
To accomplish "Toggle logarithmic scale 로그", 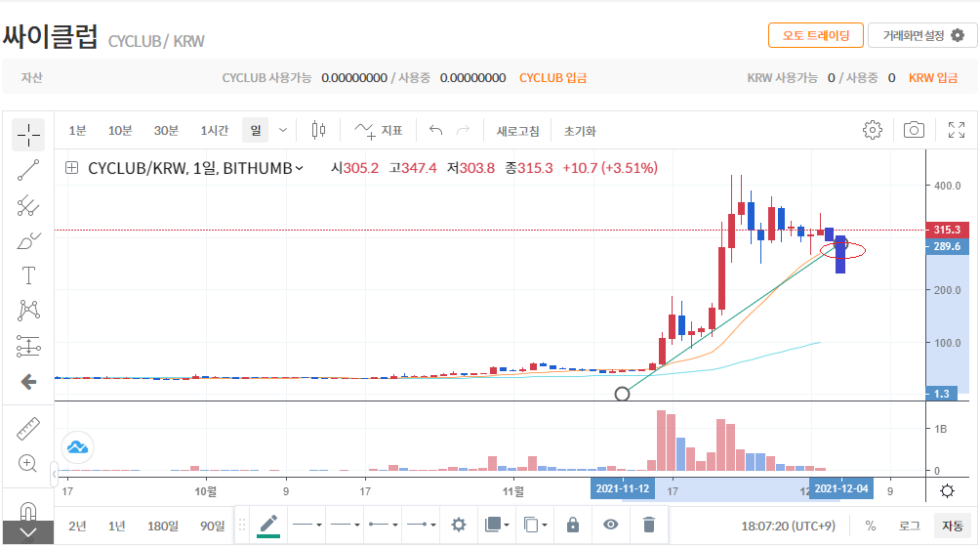I will (910, 526).
